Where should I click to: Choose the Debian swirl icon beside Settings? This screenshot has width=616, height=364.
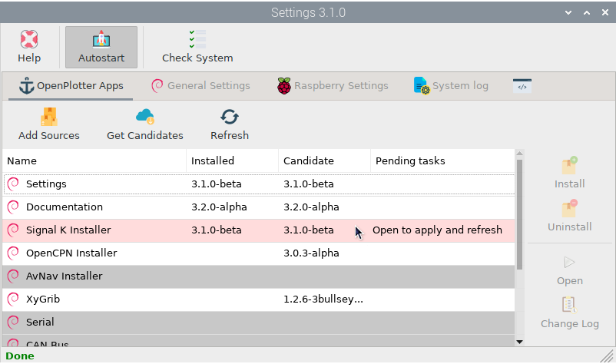pyautogui.click(x=13, y=184)
